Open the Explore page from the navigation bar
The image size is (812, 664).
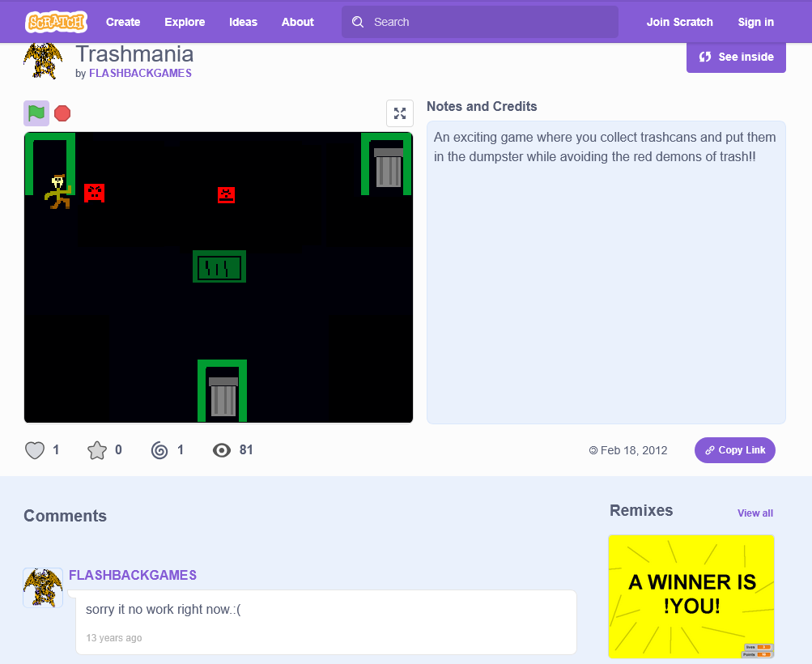click(185, 22)
